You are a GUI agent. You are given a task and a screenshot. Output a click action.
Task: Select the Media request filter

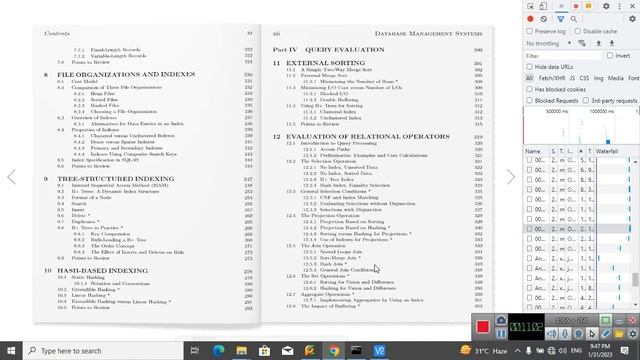coord(616,78)
